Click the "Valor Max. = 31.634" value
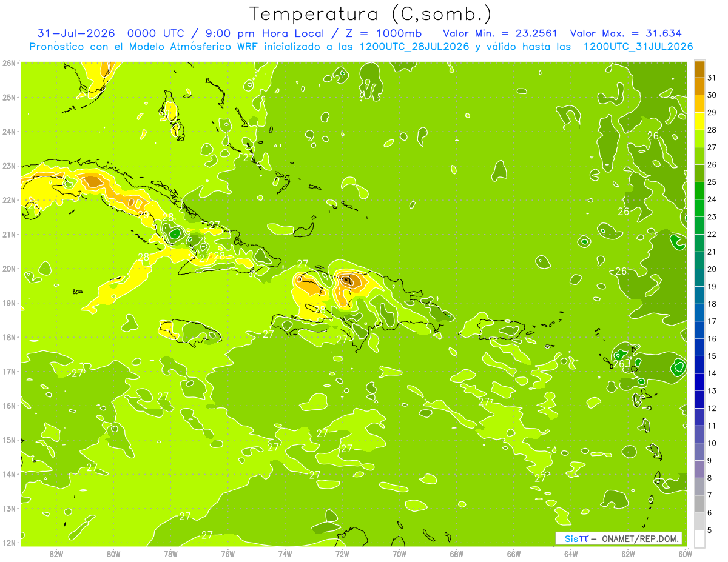 click(x=625, y=33)
